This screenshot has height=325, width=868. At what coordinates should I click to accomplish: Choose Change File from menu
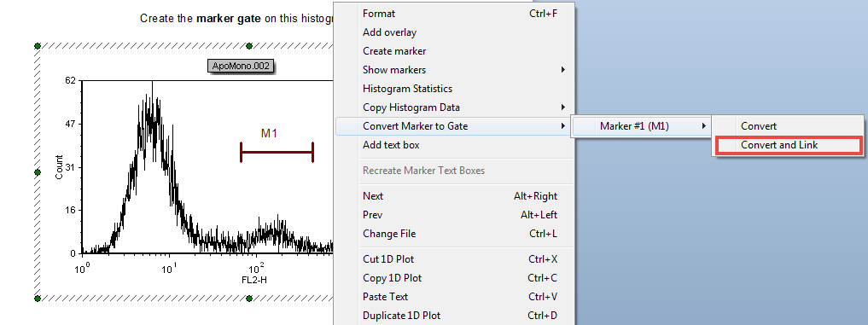454,234
